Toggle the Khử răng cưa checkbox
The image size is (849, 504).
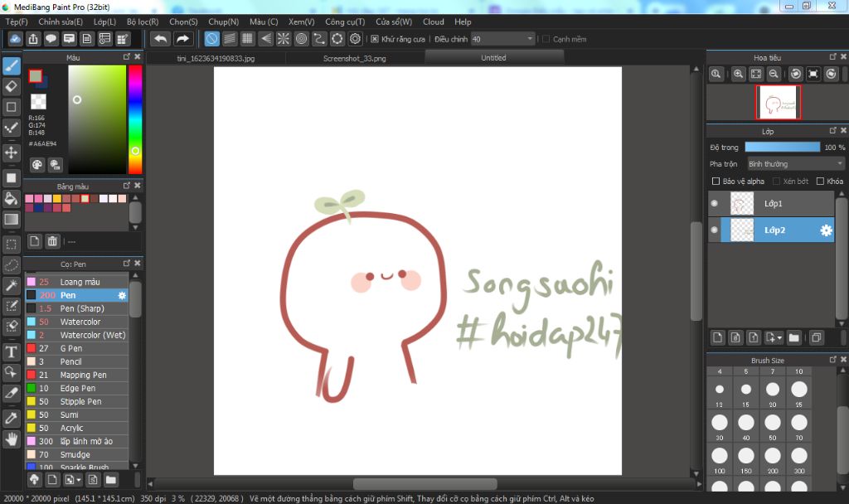tap(375, 39)
